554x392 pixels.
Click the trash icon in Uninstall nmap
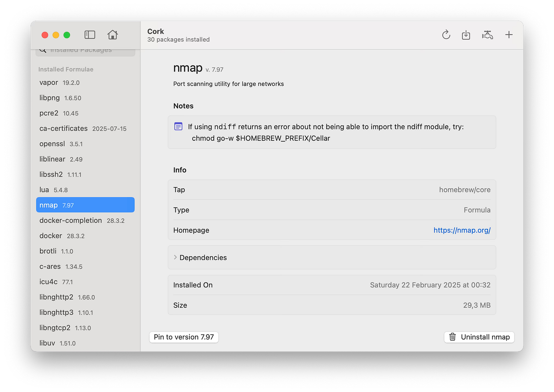452,337
